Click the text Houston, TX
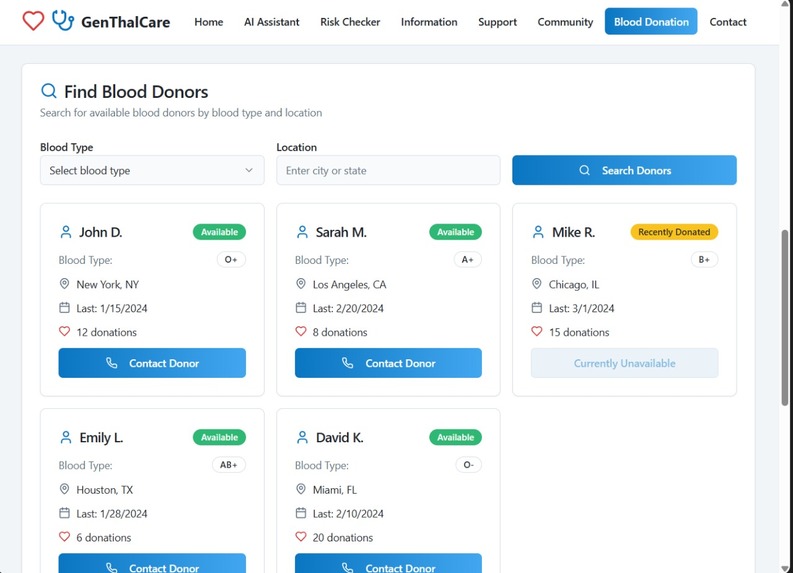The height and width of the screenshot is (573, 793). (x=105, y=490)
